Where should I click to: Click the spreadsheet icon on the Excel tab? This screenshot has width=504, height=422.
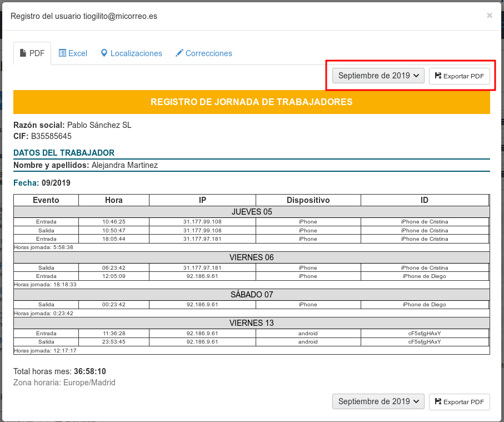(x=63, y=53)
